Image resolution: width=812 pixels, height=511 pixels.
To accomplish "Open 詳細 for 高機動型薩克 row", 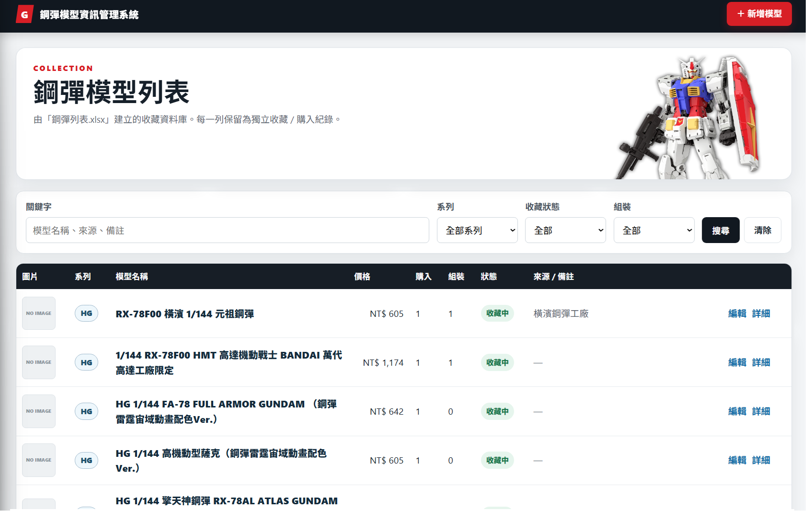I will 761,460.
